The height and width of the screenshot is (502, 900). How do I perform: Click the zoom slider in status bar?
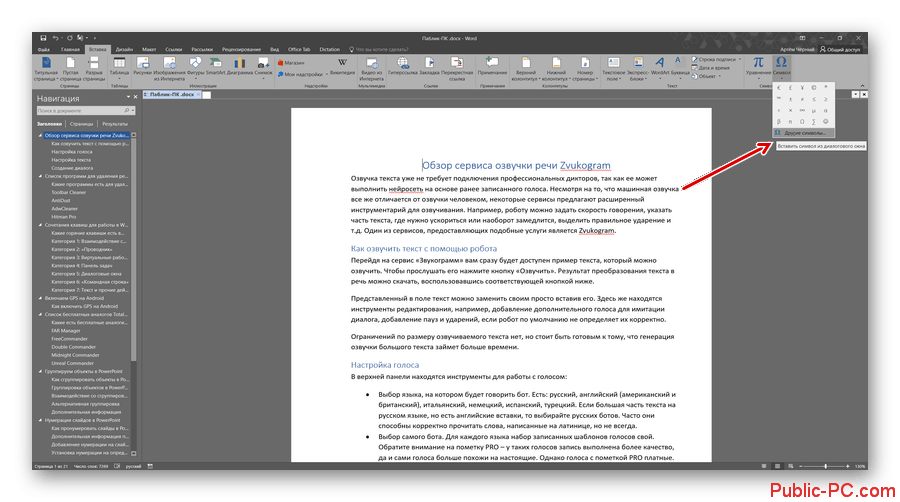pyautogui.click(x=825, y=466)
